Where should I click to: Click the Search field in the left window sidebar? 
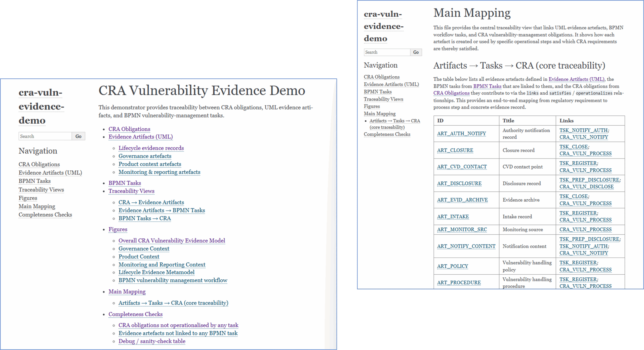pyautogui.click(x=45, y=136)
